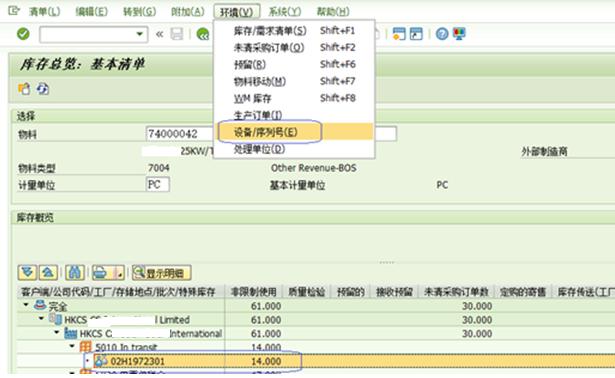Open the 转到(G) menu
The width and height of the screenshot is (615, 378).
click(139, 12)
